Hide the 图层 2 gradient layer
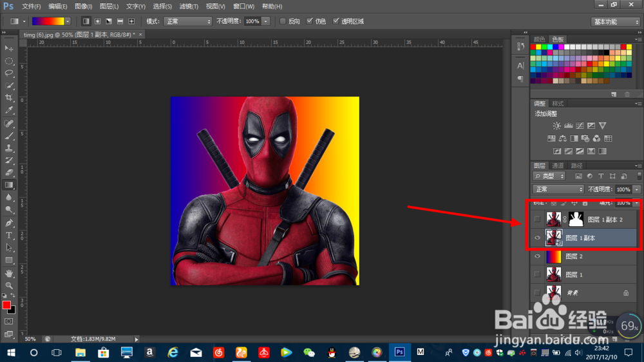Image resolution: width=644 pixels, height=362 pixels. pos(538,256)
